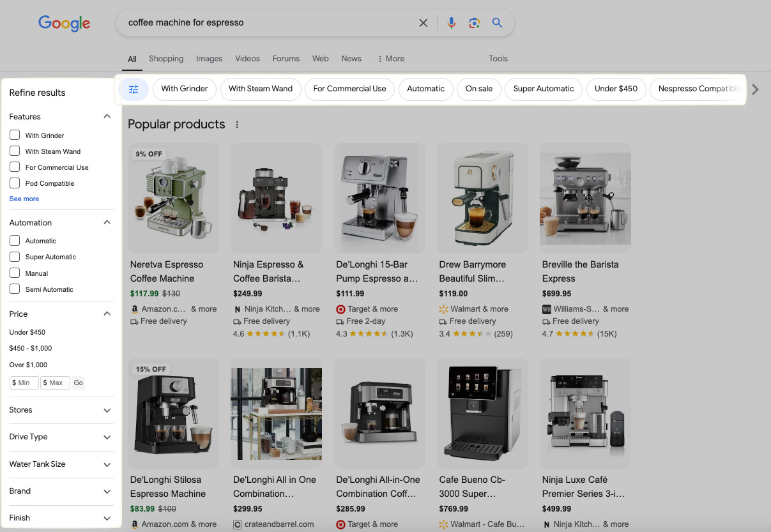Click the Ninja Kitchen icon under Ninja Espresso
The height and width of the screenshot is (532, 771).
238,309
